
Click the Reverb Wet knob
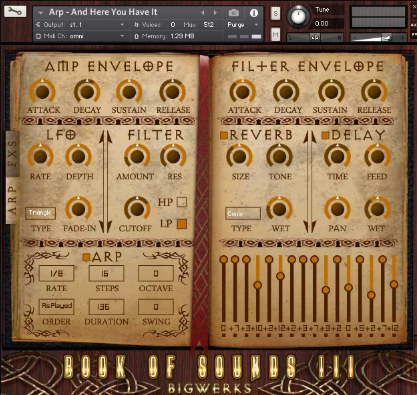click(280, 209)
